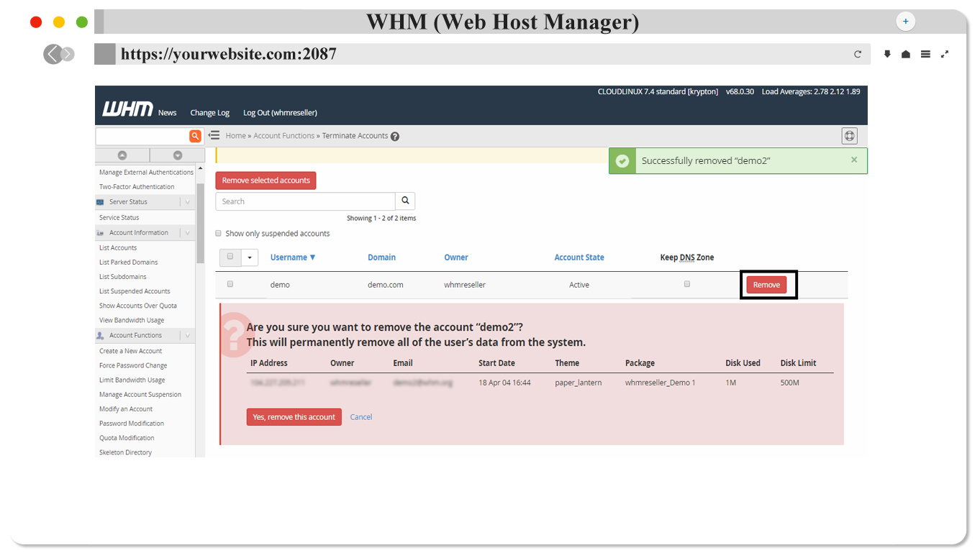Collapse the Server Status section chevron
Image resolution: width=980 pixels, height=553 pixels.
(x=188, y=202)
